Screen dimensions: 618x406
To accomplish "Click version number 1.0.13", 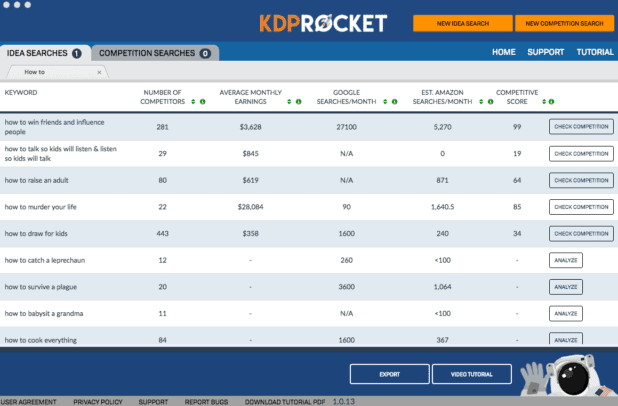I will coord(344,401).
